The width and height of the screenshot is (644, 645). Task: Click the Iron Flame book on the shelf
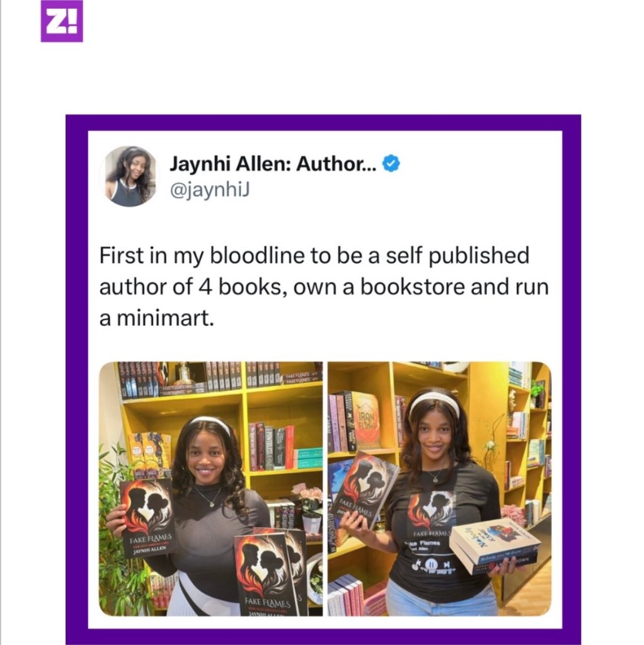[x=366, y=421]
